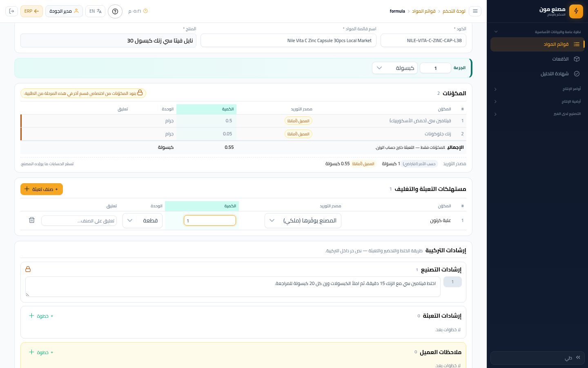
Task: Expand التصنيع لدى الغير in sidebar
Action: [538, 114]
